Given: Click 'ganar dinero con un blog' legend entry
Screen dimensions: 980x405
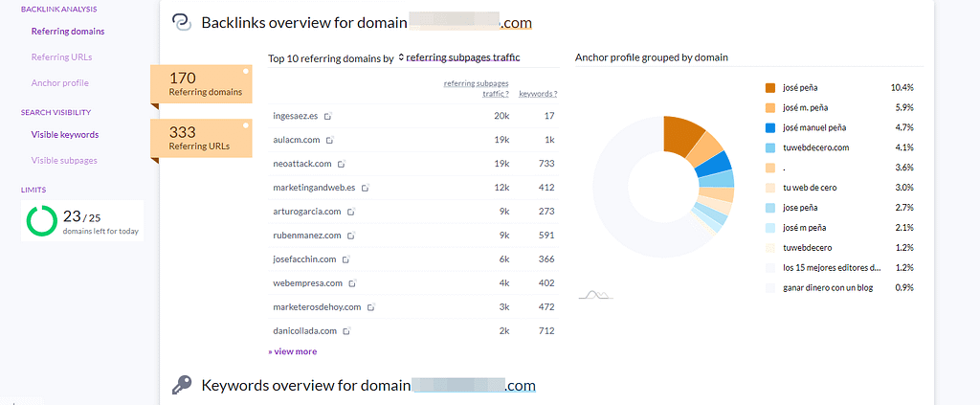Looking at the screenshot, I should pos(828,287).
